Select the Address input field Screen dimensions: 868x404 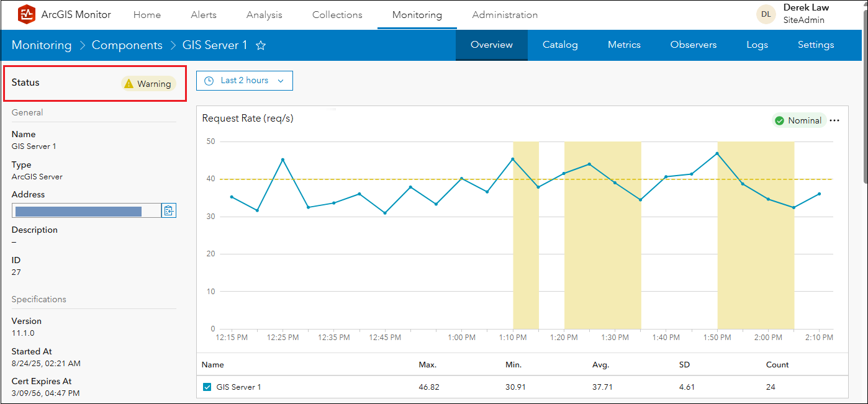pos(86,211)
